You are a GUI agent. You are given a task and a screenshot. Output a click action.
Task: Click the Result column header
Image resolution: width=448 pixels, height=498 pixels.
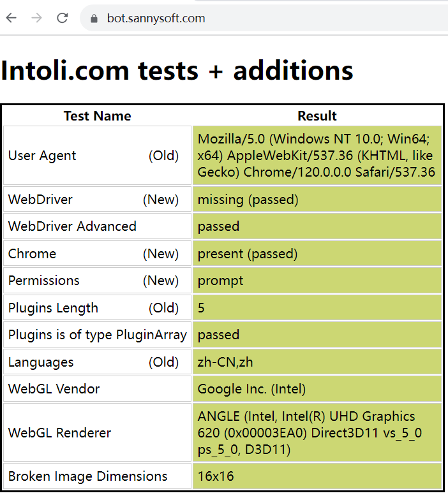click(317, 116)
